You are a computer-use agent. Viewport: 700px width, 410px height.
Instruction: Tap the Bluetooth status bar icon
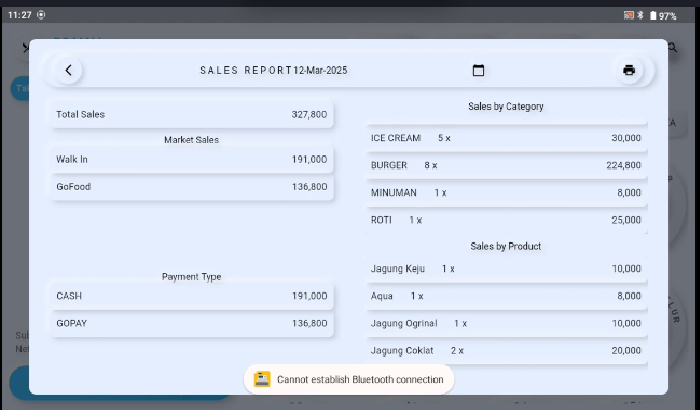tap(641, 16)
